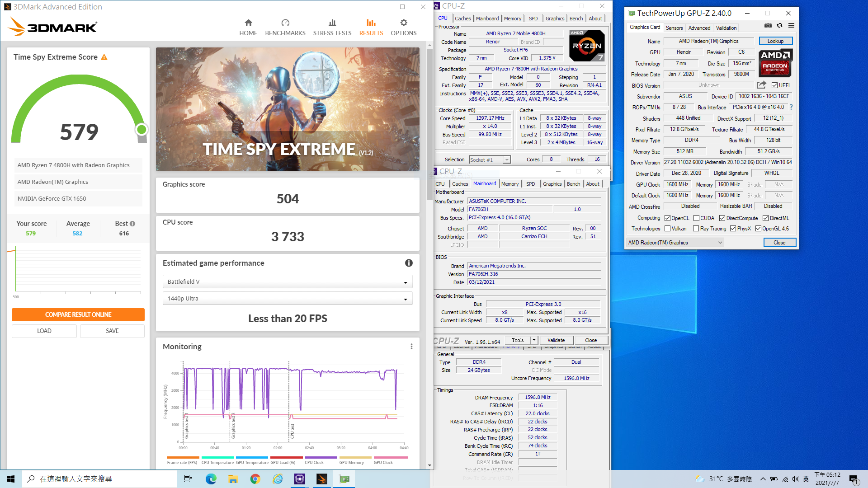Click Validate button in CPU-Z
868x488 pixels.
coord(556,340)
